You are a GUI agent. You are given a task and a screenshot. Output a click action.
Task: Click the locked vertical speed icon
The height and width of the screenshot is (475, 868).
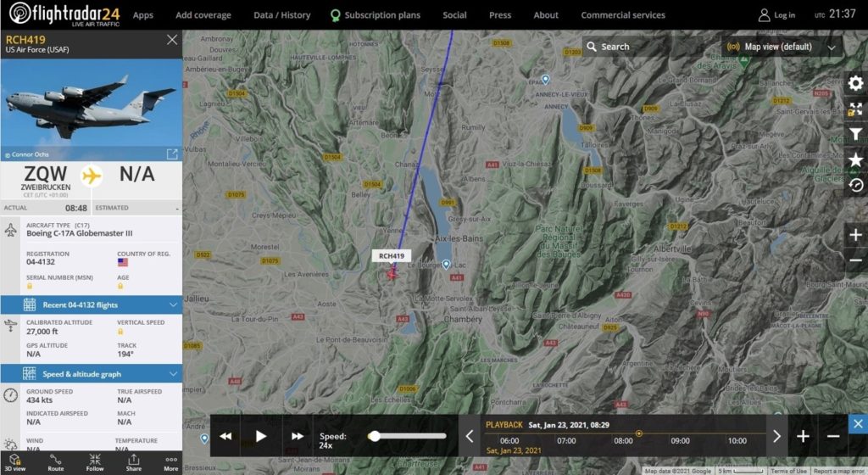click(x=120, y=331)
